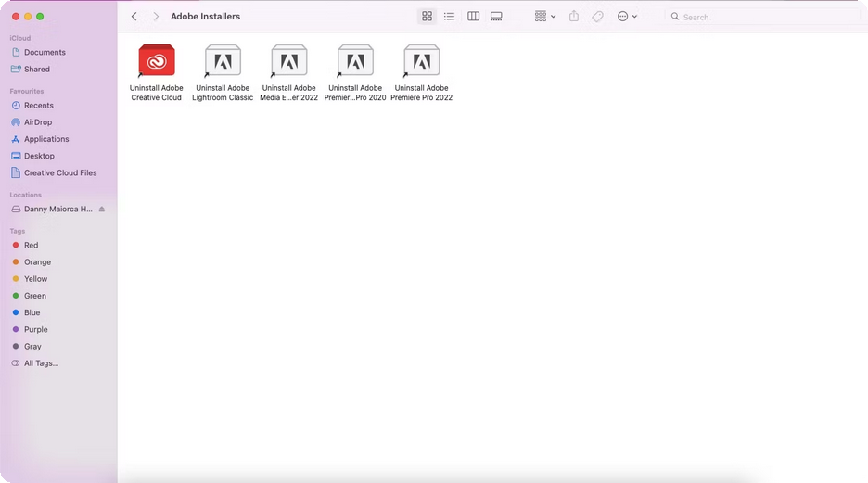Navigate back with the back arrow
This screenshot has width=868, height=483.
[134, 17]
